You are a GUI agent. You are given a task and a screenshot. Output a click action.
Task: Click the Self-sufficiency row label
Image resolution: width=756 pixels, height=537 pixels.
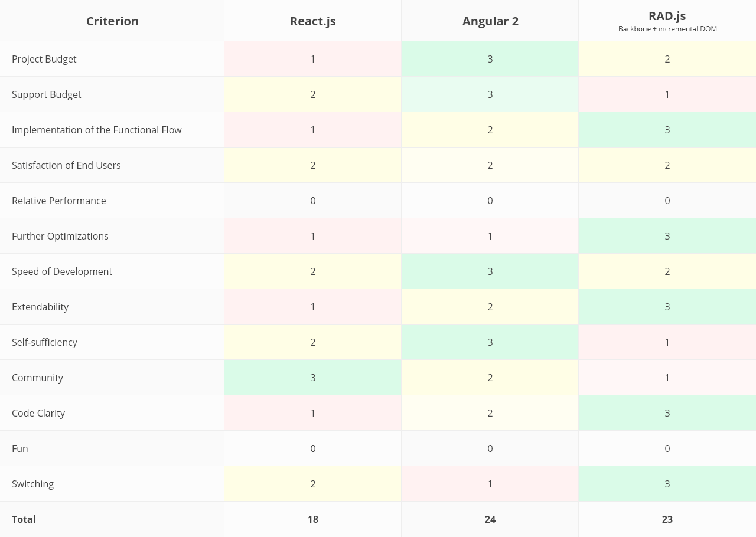(44, 342)
